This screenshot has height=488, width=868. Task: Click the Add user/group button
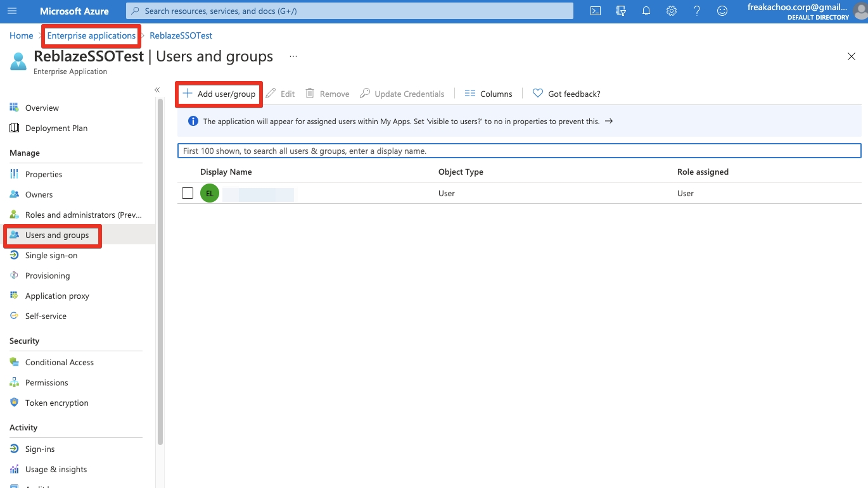[219, 94]
